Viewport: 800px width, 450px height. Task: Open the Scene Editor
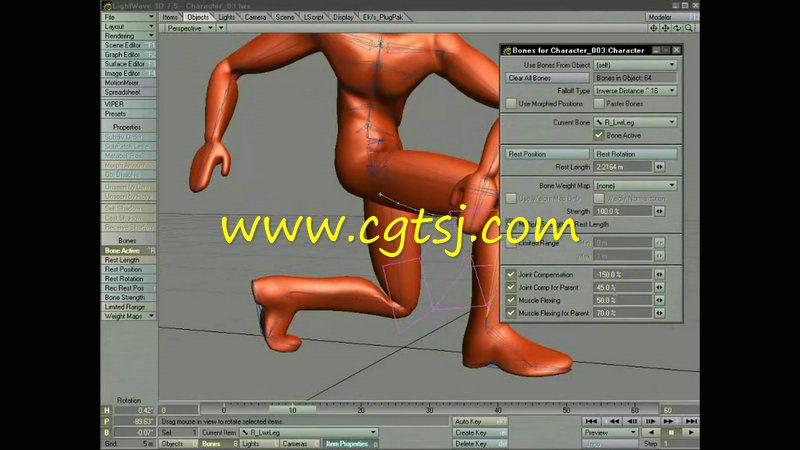(129, 45)
